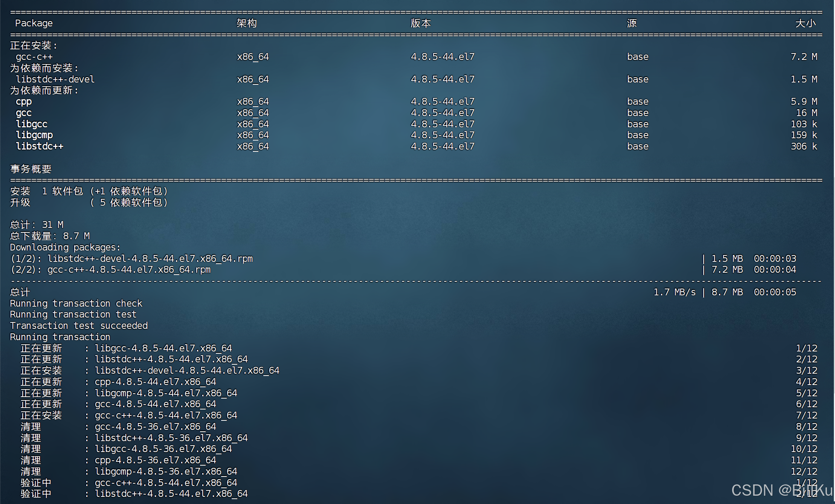The image size is (835, 504).
Task: Click '正在安装 : gcc-c++-4.8.5-44' line
Action: (129, 415)
